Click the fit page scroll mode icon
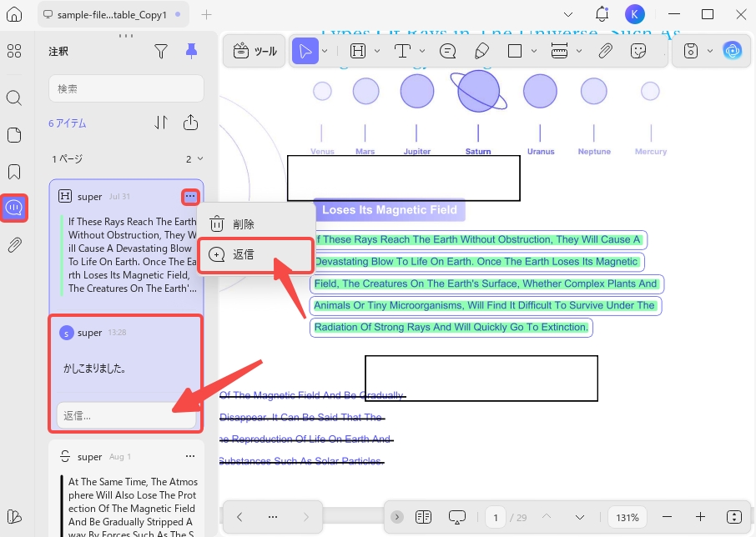The width and height of the screenshot is (756, 537). 733,517
